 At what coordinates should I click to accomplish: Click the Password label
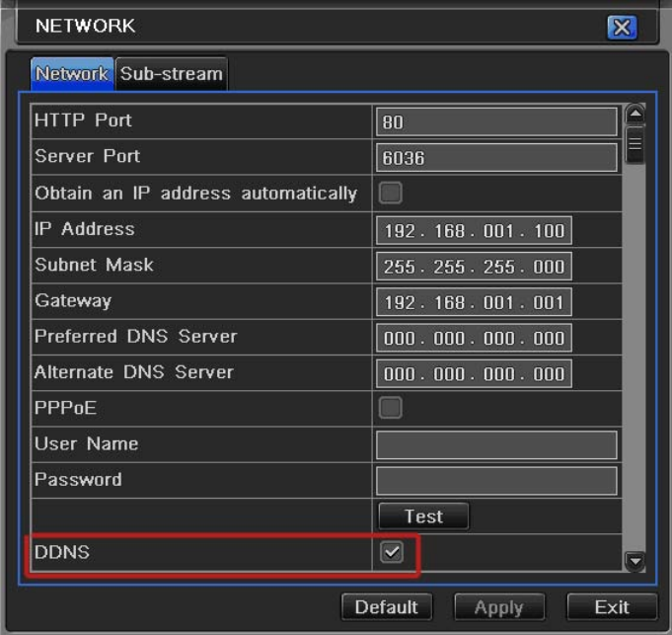click(78, 479)
